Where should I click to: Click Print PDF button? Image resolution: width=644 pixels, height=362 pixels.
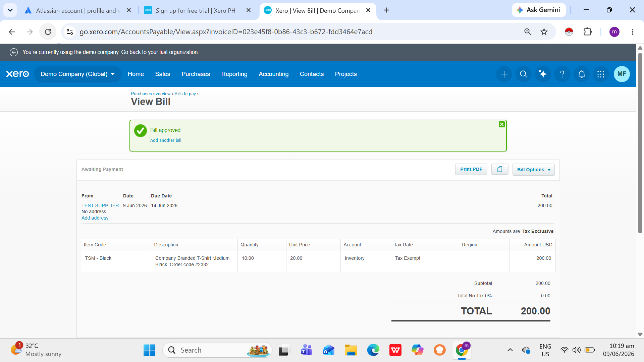pos(471,169)
